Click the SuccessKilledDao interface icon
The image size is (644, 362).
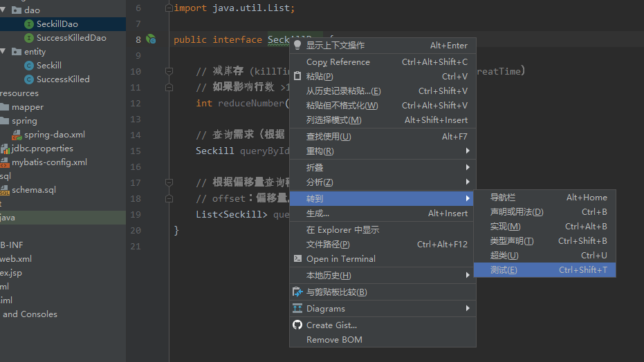[x=29, y=38]
